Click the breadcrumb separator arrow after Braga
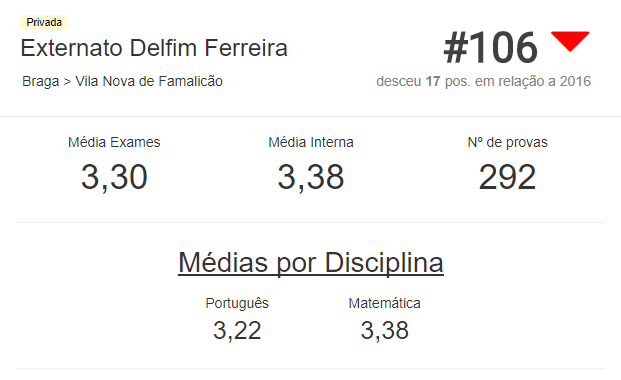The width and height of the screenshot is (621, 380). [x=67, y=82]
